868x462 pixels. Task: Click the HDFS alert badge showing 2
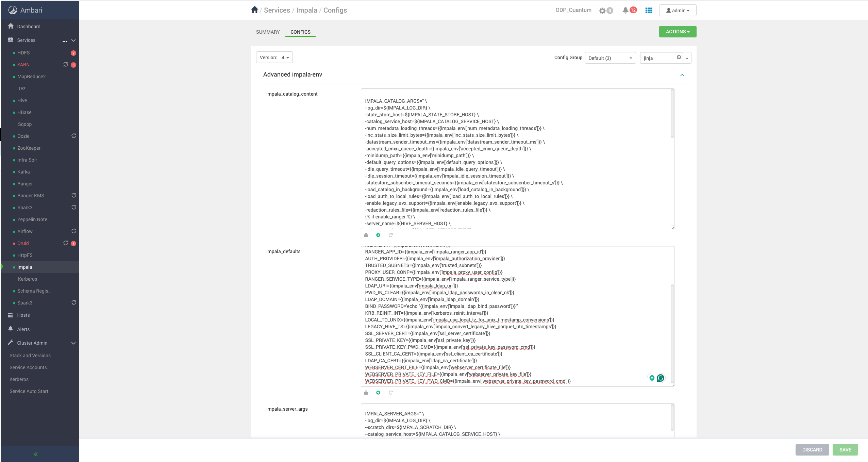pyautogui.click(x=73, y=53)
